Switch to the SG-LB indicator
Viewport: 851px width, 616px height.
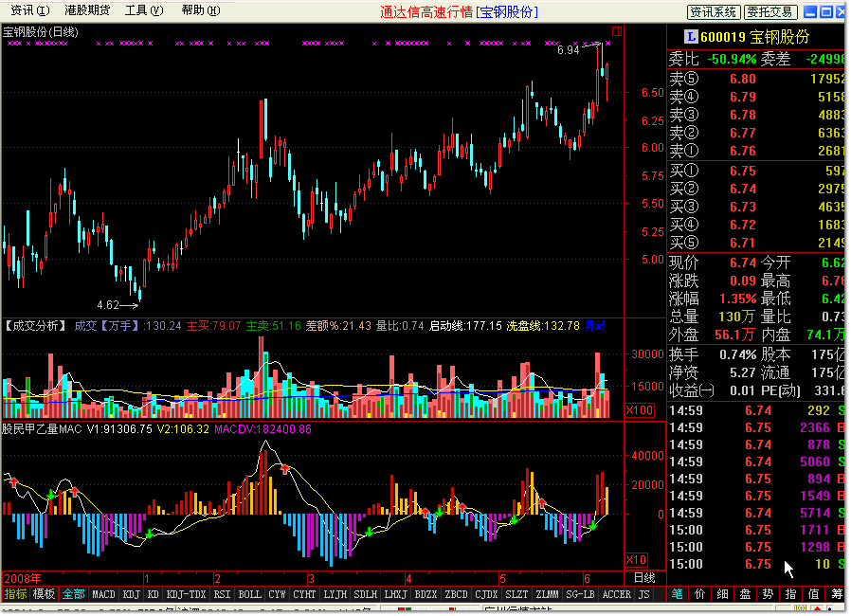(x=580, y=594)
